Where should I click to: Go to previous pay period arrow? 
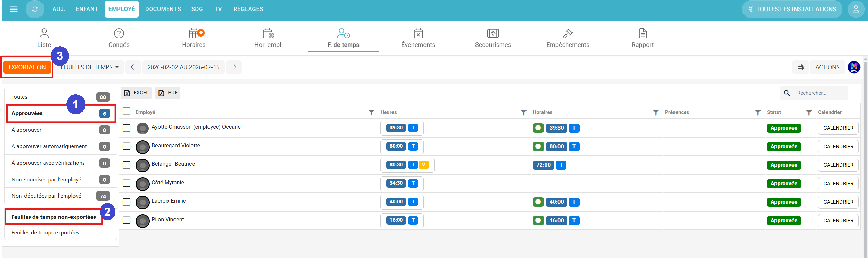[133, 67]
